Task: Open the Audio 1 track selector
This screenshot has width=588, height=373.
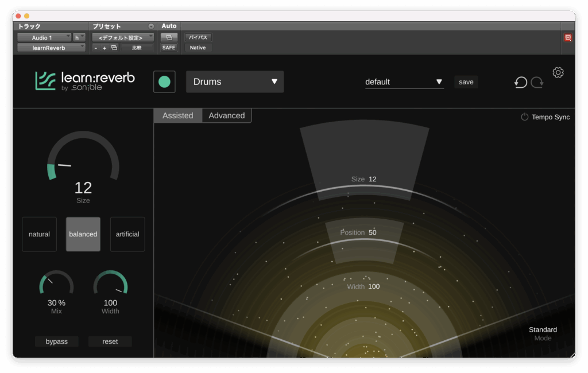Action: click(x=44, y=37)
